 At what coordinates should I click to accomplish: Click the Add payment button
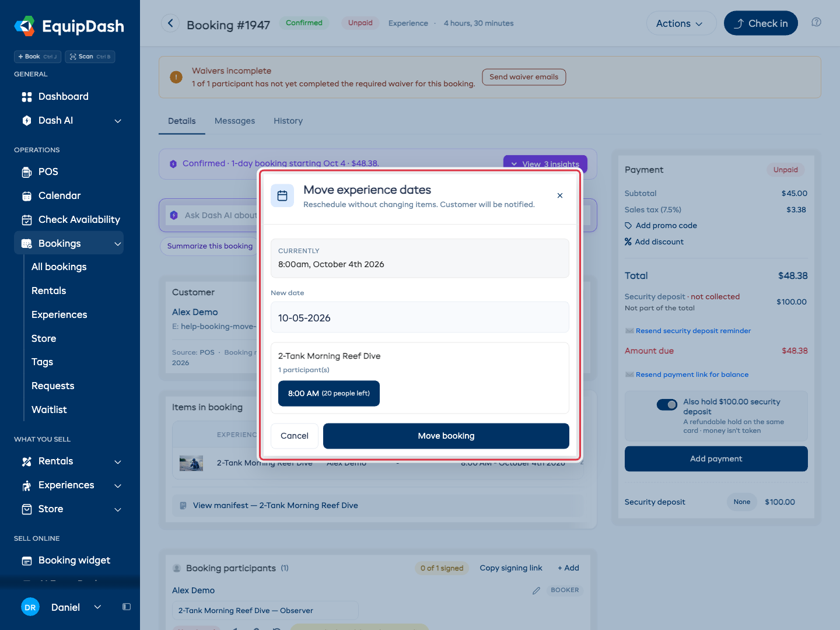[x=716, y=459]
